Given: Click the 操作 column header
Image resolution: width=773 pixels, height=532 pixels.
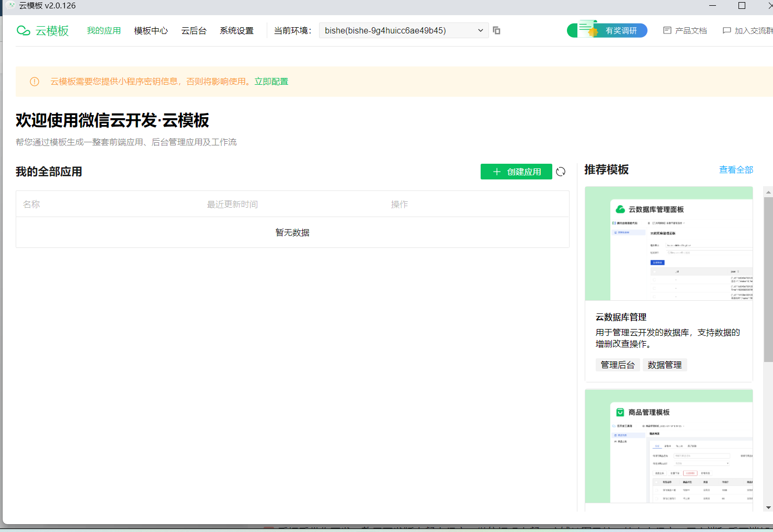Looking at the screenshot, I should tap(400, 204).
